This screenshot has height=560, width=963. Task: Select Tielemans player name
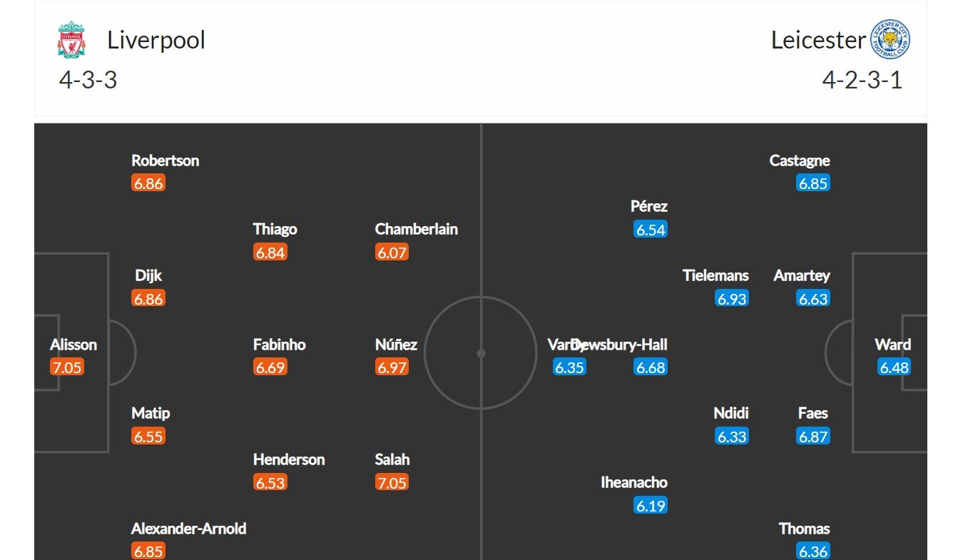tap(715, 275)
